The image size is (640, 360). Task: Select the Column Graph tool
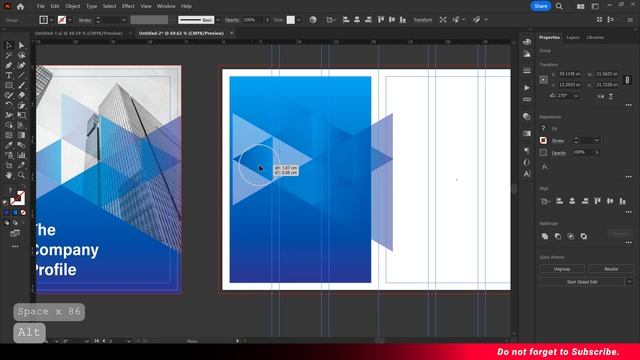point(21,155)
